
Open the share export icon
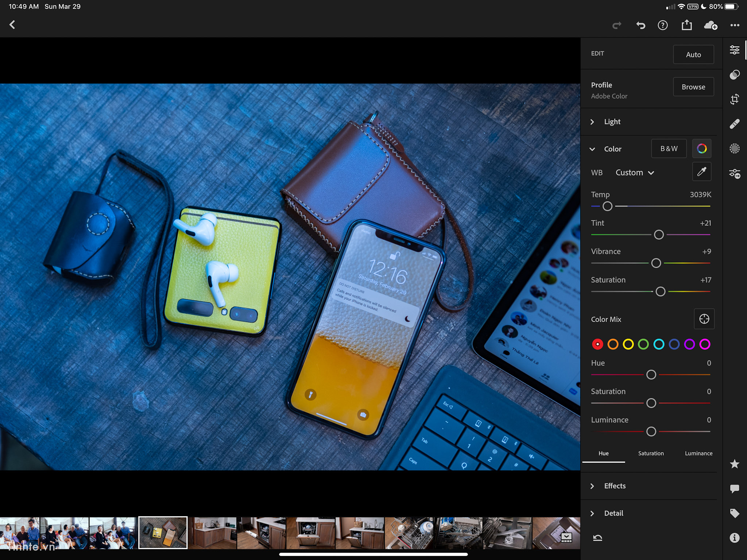click(x=686, y=25)
